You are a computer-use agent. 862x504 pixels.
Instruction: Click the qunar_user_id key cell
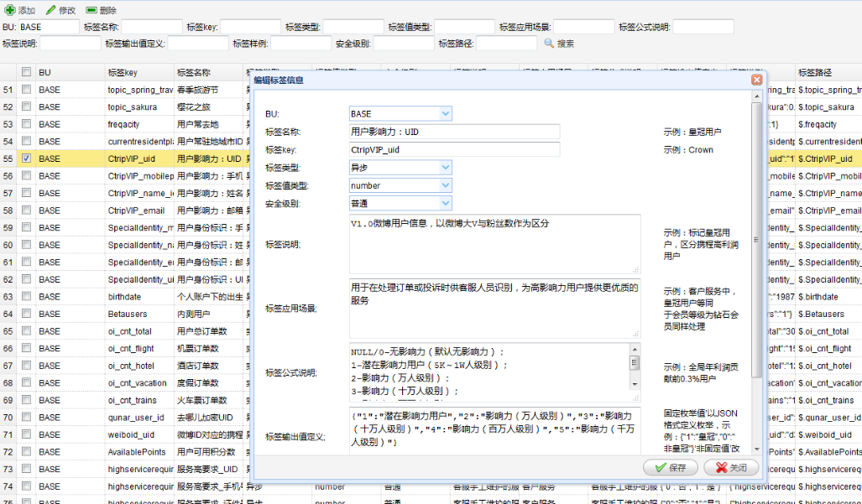[x=139, y=418]
